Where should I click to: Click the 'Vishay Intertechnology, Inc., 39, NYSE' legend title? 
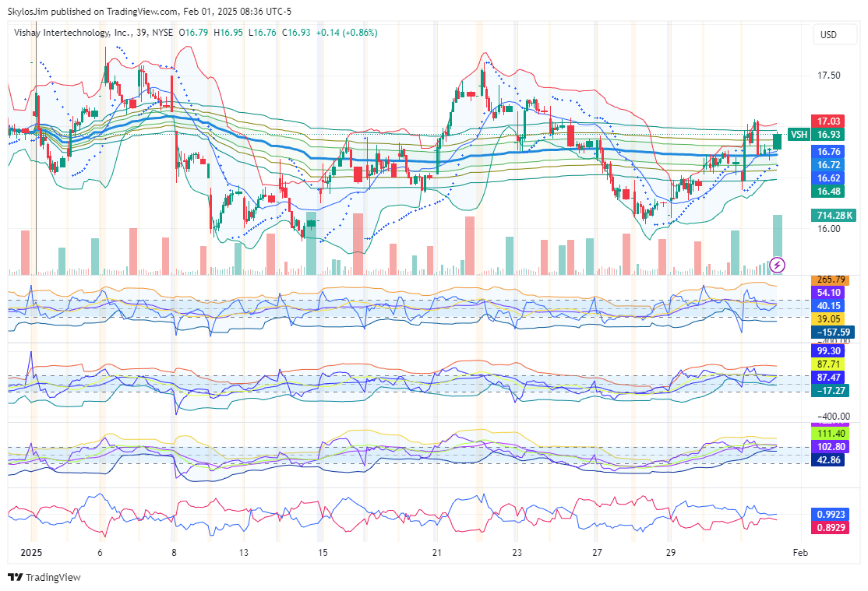(x=93, y=33)
